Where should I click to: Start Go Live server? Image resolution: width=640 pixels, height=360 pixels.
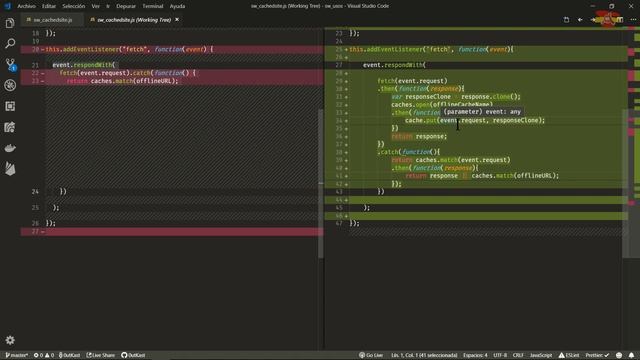pos(371,355)
